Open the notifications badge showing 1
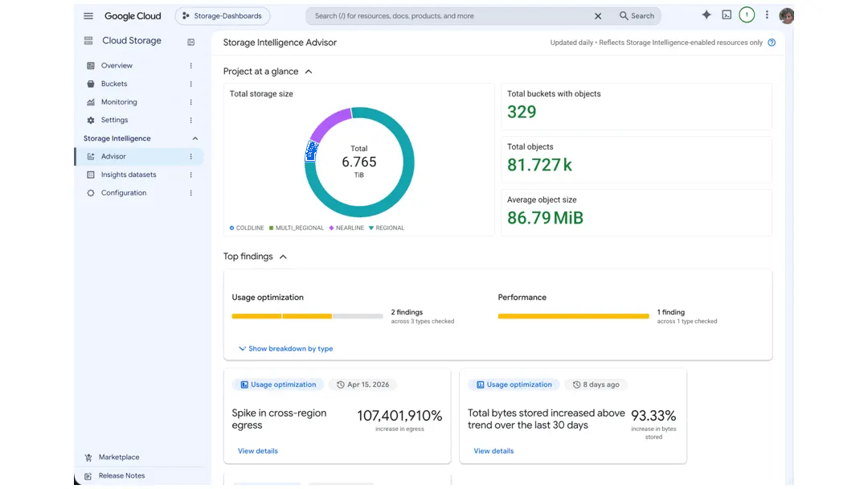 pos(747,15)
